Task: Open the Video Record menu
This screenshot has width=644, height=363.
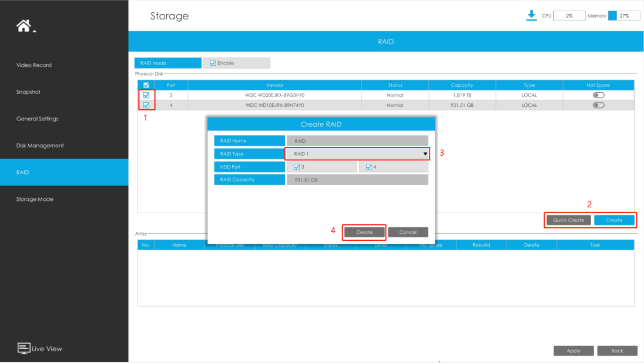Action: (x=34, y=65)
